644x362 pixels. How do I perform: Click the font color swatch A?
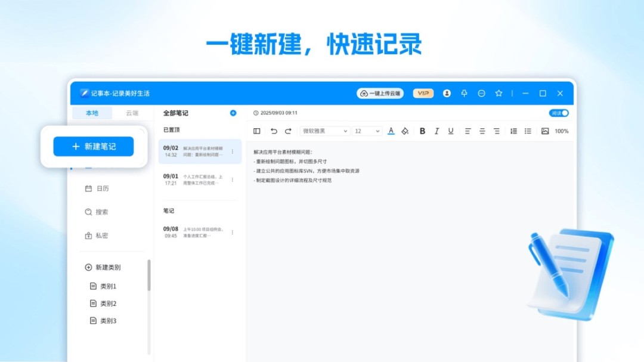coord(391,131)
